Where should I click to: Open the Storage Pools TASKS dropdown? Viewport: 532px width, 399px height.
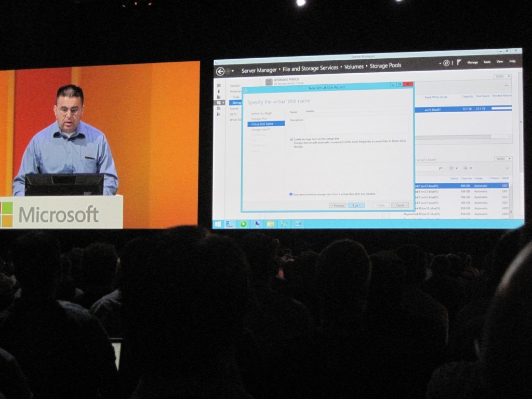(x=502, y=76)
